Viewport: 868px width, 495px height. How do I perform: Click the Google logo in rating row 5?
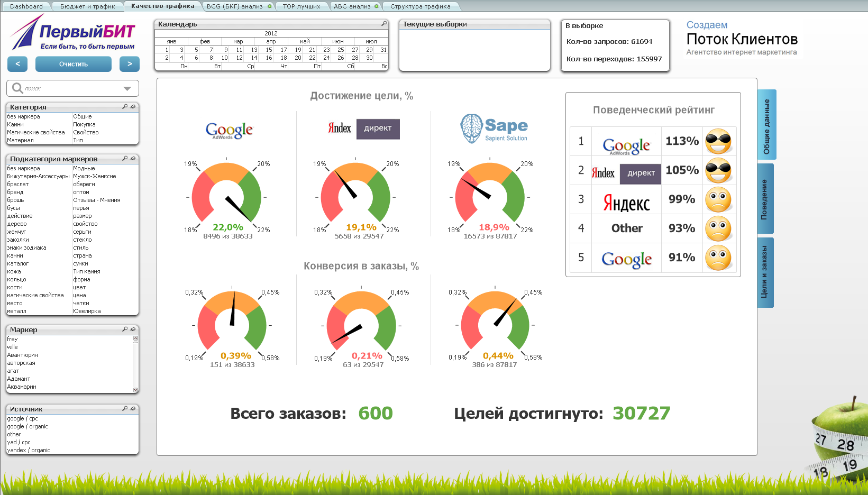coord(626,260)
